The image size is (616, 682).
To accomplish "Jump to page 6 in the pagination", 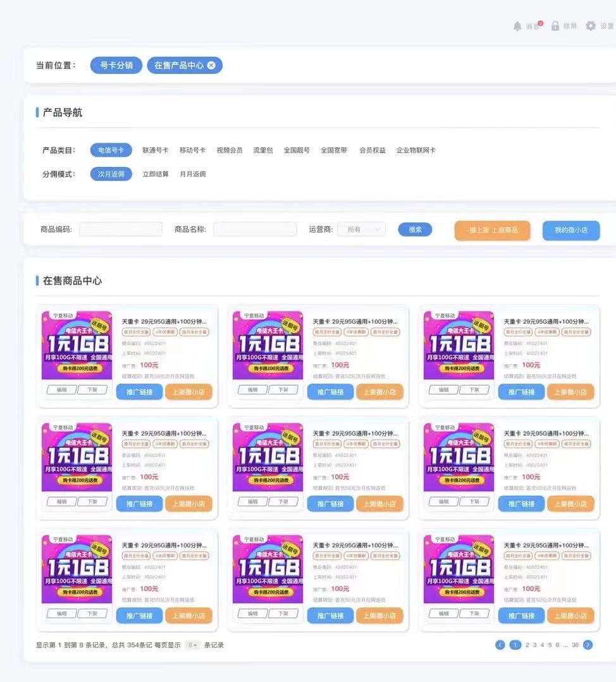I will (x=557, y=645).
